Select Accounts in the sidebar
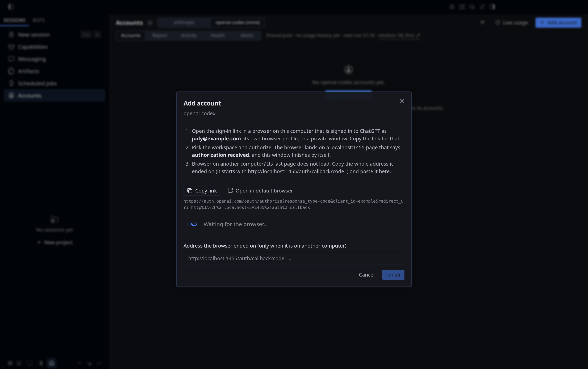This screenshot has width=588, height=369. (x=55, y=95)
